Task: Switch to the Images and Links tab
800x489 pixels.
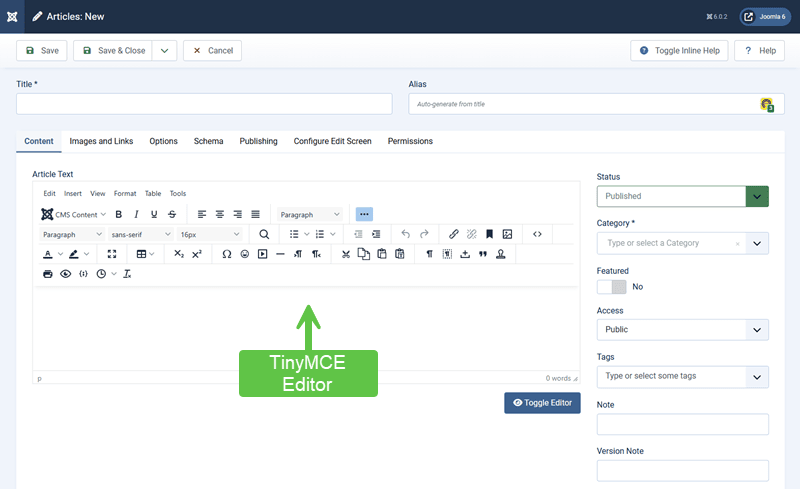Action: point(101,141)
